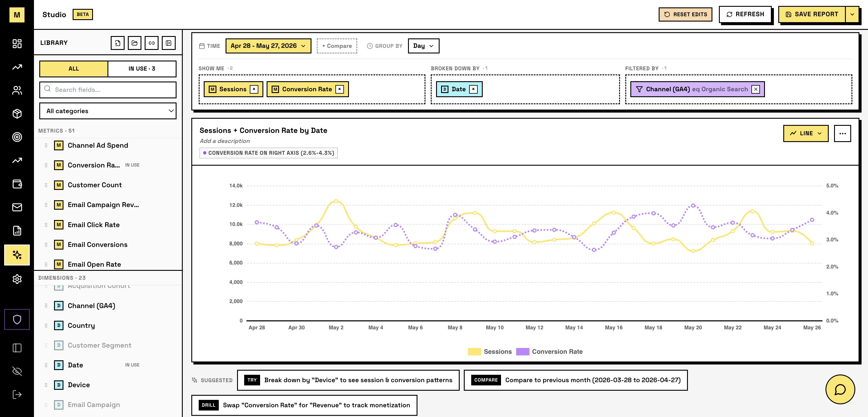868x417 pixels.
Task: Open the settings gear sidebar icon
Action: click(x=17, y=279)
